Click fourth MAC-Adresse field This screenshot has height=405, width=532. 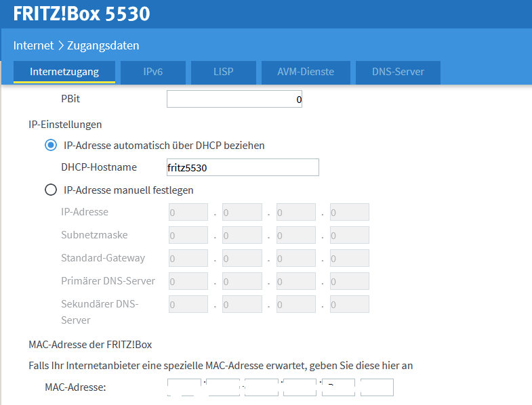click(x=300, y=387)
